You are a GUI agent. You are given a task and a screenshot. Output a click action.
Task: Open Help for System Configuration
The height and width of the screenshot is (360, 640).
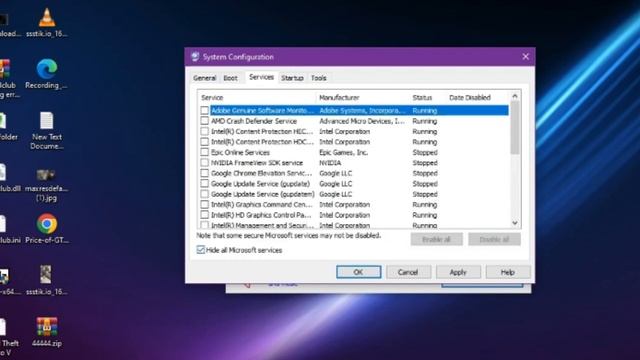pyautogui.click(x=508, y=272)
